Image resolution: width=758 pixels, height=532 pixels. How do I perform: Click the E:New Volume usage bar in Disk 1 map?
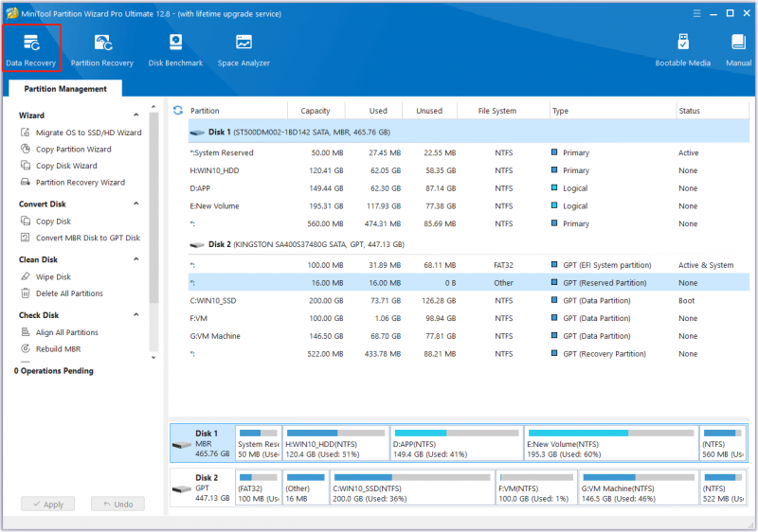pyautogui.click(x=611, y=433)
